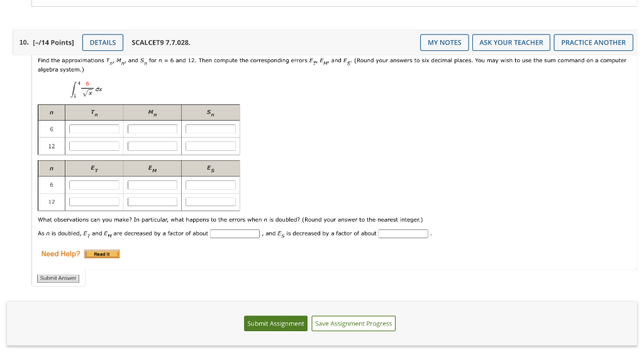Select the T_n input field for n = 12
The width and height of the screenshot is (644, 362).
(x=93, y=145)
